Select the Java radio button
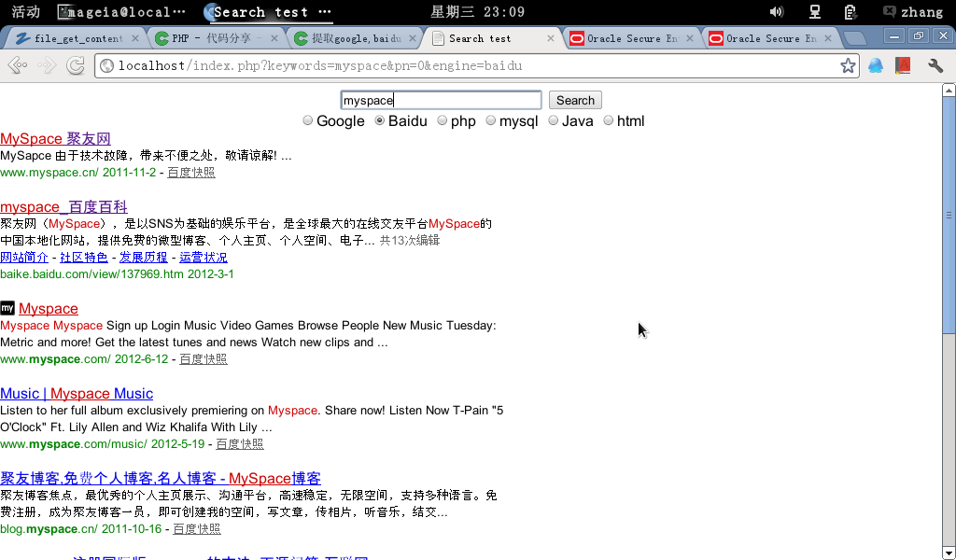Screen dimensions: 956x560 point(554,120)
